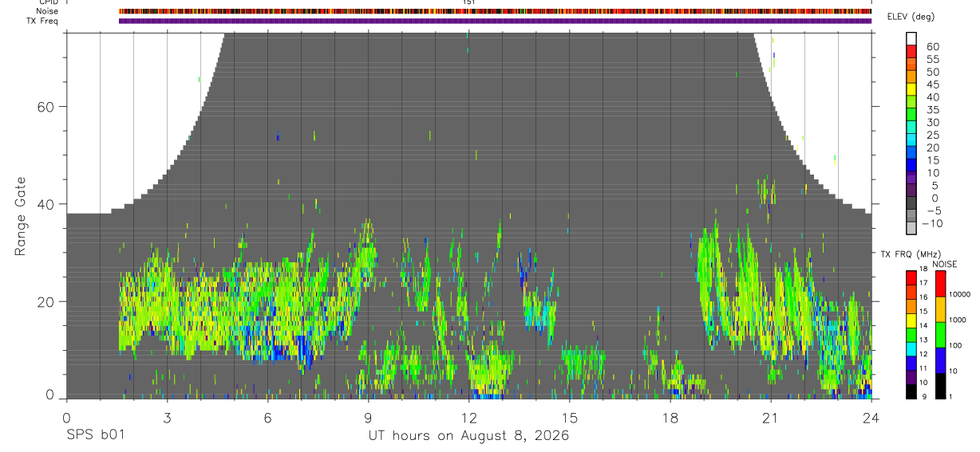Pick the cyan 30-degree ELEV color swatch
980x452 pixels.
(911, 127)
